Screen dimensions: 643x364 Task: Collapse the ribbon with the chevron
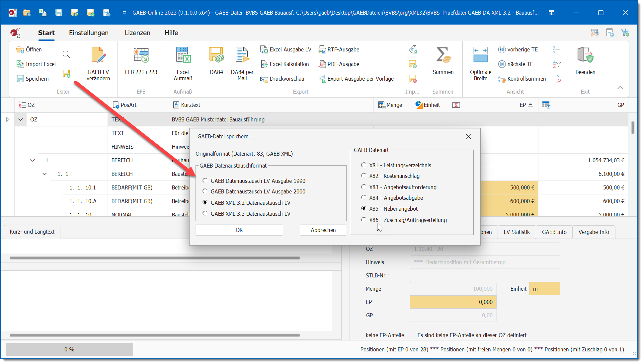(x=620, y=88)
